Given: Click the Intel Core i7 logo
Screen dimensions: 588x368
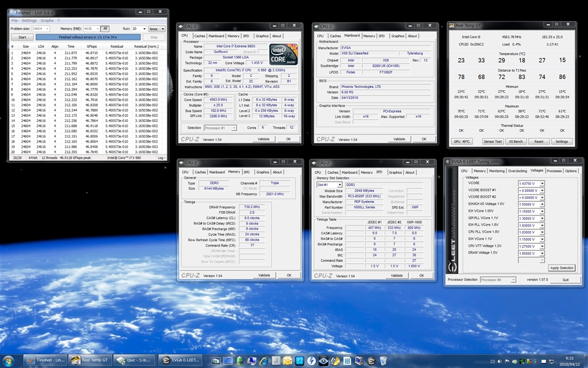Looking at the screenshot, I should [283, 53].
